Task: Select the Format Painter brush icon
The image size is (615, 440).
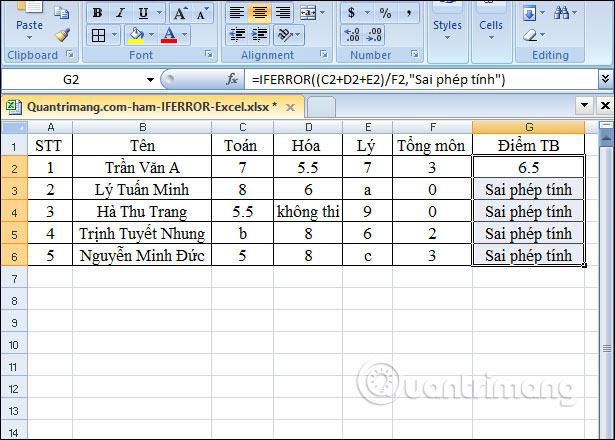Action: coord(62,35)
